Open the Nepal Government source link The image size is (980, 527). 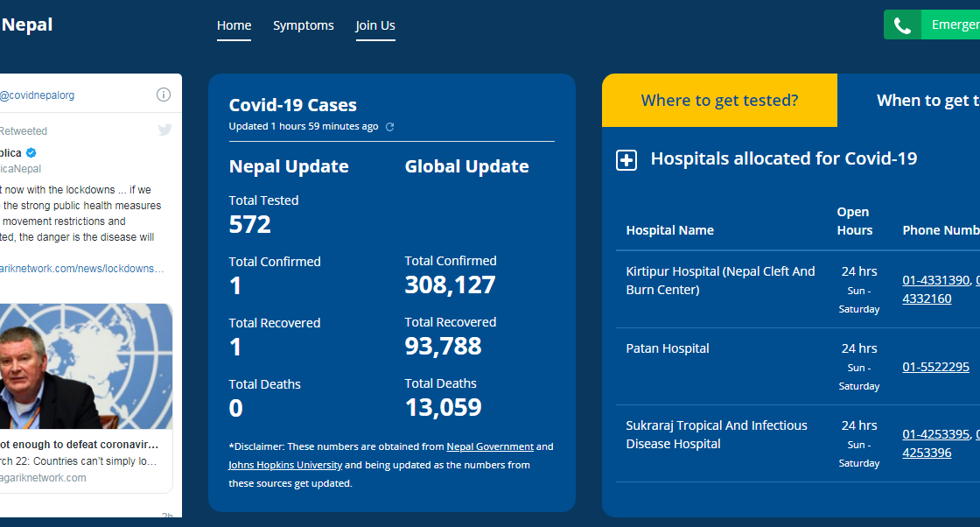tap(490, 446)
